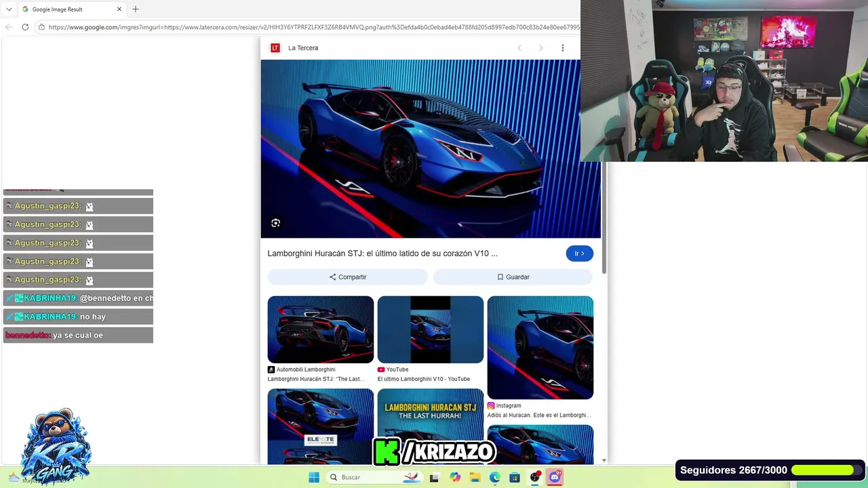The height and width of the screenshot is (488, 868).
Task: Open the La Tercera favicon
Action: [275, 48]
